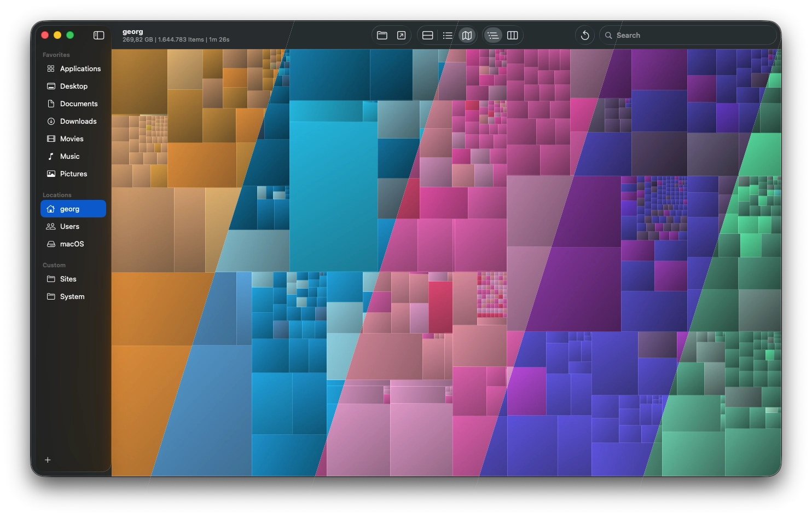Open Applications in the sidebar
The width and height of the screenshot is (812, 517).
pos(73,68)
